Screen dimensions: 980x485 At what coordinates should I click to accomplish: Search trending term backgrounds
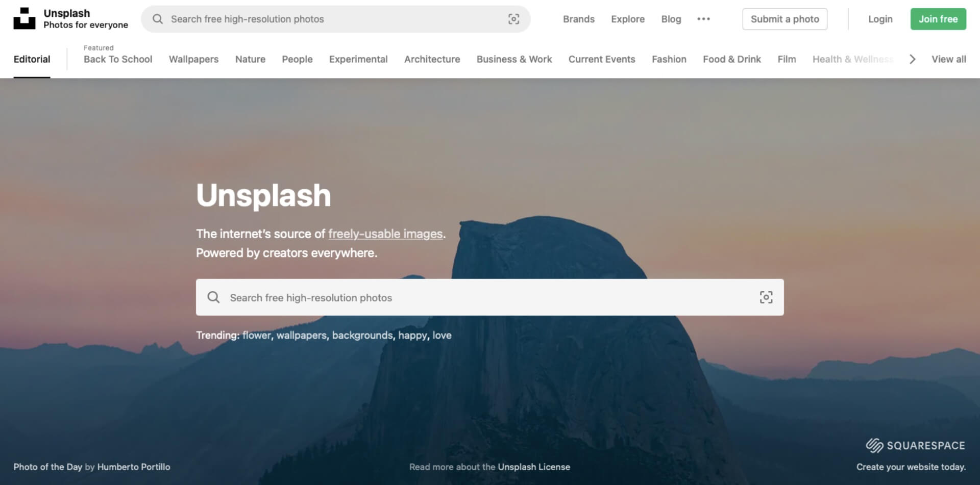(362, 335)
